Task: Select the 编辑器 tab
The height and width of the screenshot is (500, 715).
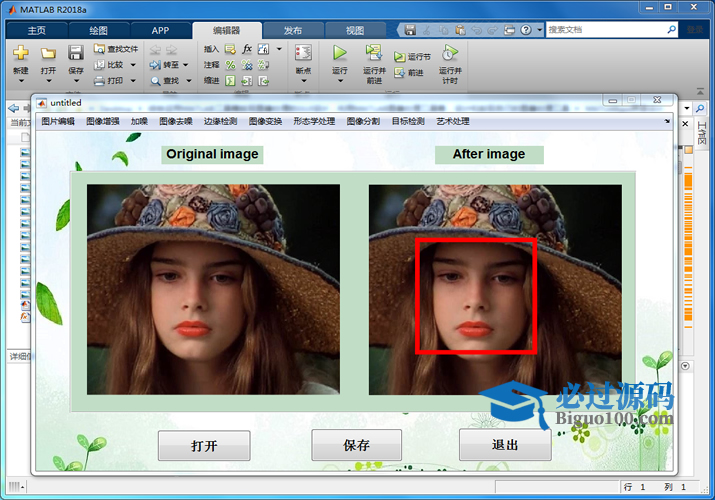Action: [226, 31]
